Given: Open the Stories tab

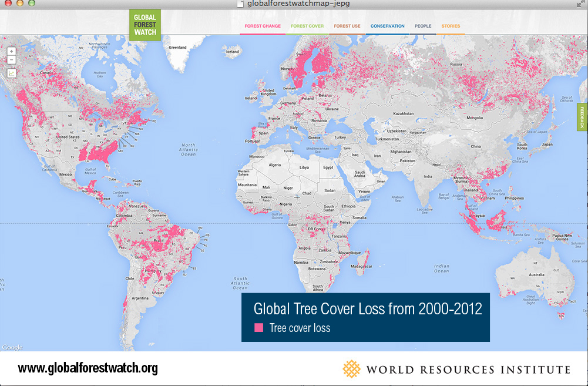Looking at the screenshot, I should coord(451,26).
